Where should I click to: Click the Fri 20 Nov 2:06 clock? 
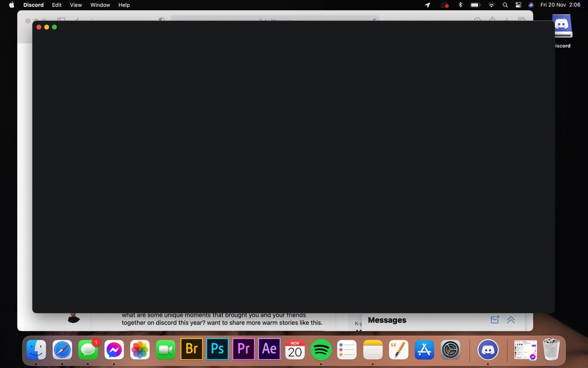pos(560,5)
